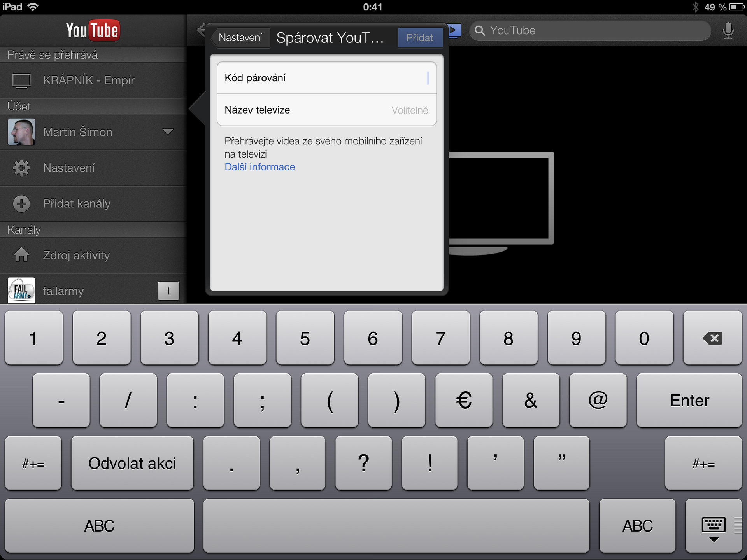Image resolution: width=747 pixels, height=560 pixels.
Task: Tap the TV icon beside KRÁPNÍK - Empír
Action: coord(21,81)
